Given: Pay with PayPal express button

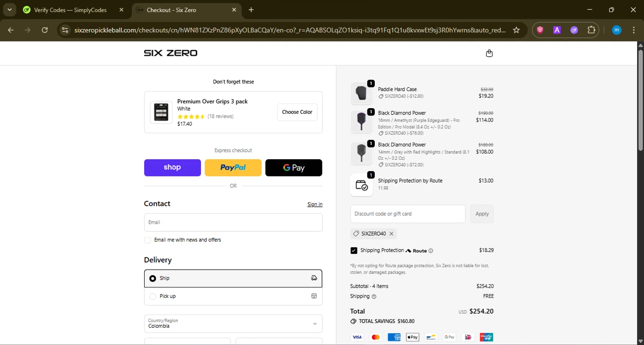Looking at the screenshot, I should pyautogui.click(x=233, y=168).
